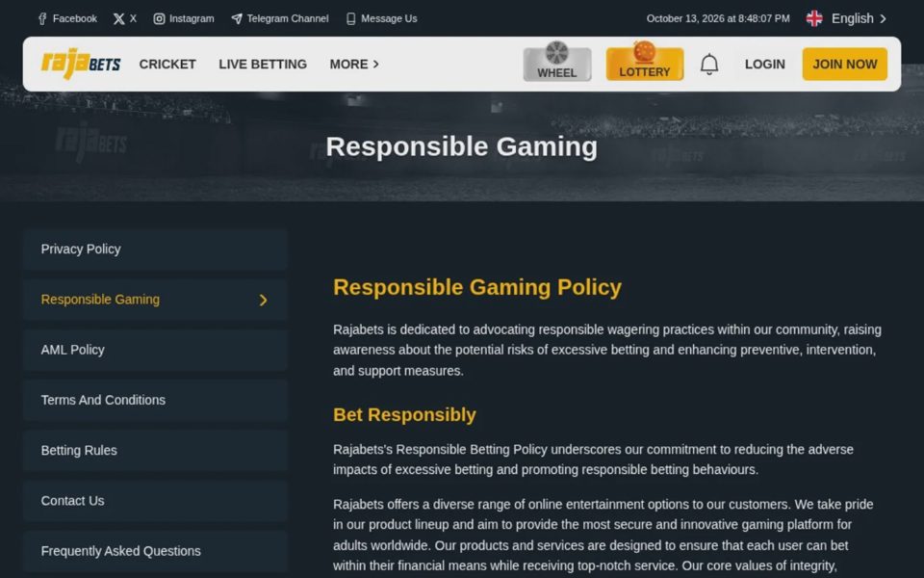Click the Message Us phone icon
924x578 pixels.
pos(350,19)
